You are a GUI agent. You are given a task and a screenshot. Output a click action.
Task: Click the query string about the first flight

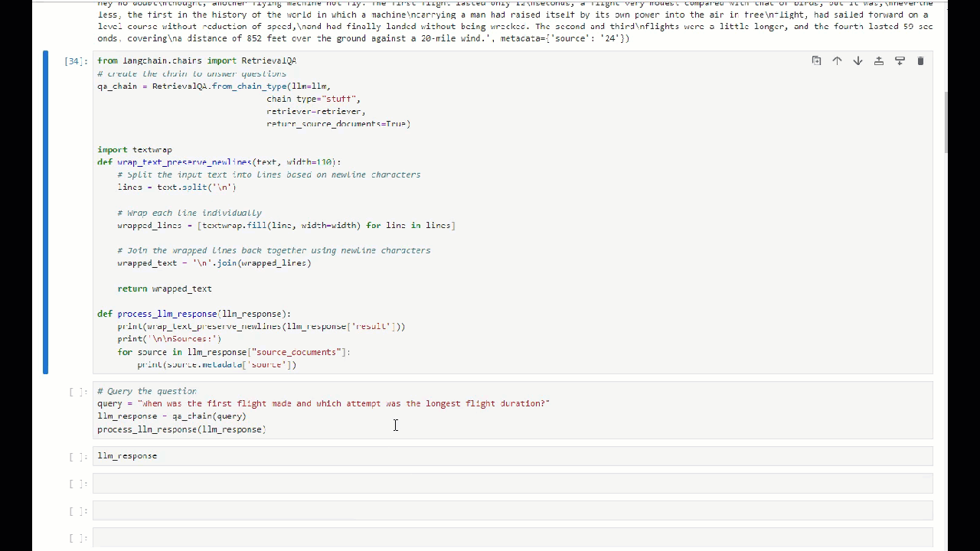[x=344, y=403]
